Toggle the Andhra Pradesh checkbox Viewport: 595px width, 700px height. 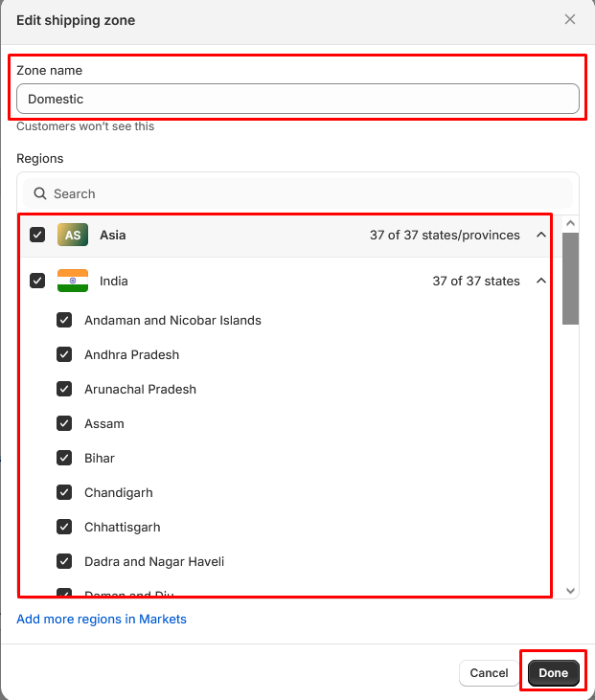tap(64, 354)
